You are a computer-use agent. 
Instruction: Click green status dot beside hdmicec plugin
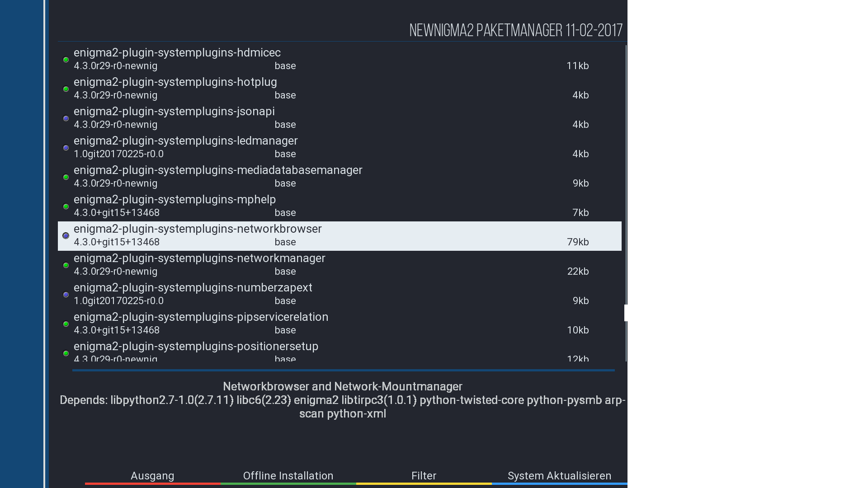66,60
